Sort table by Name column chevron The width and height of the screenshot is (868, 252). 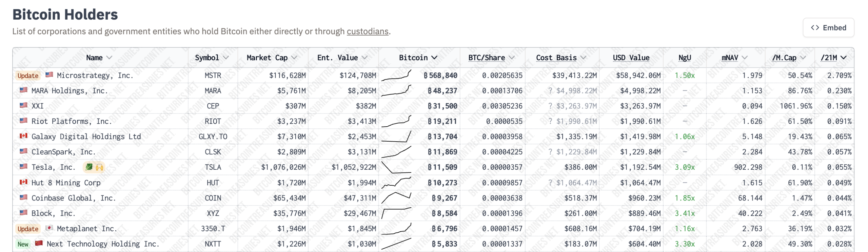(x=109, y=58)
